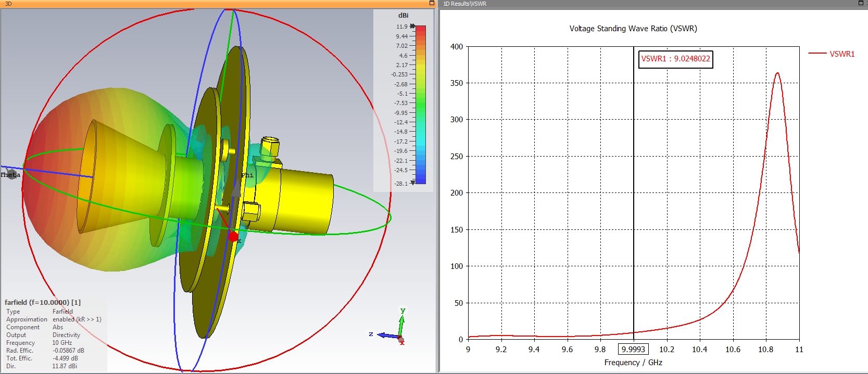The height and width of the screenshot is (374, 868).
Task: Click the 10.8 tick label on frequency axis
Action: [765, 350]
